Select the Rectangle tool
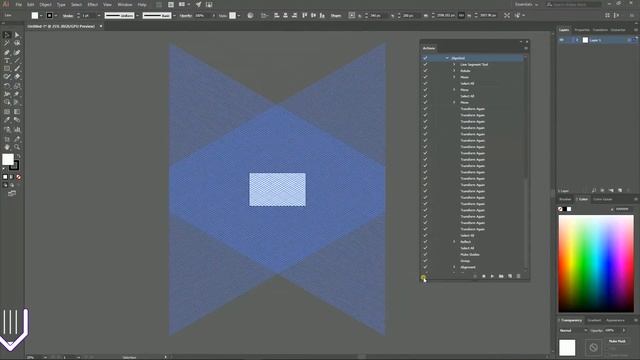Image resolution: width=640 pixels, height=360 pixels. tap(7, 69)
